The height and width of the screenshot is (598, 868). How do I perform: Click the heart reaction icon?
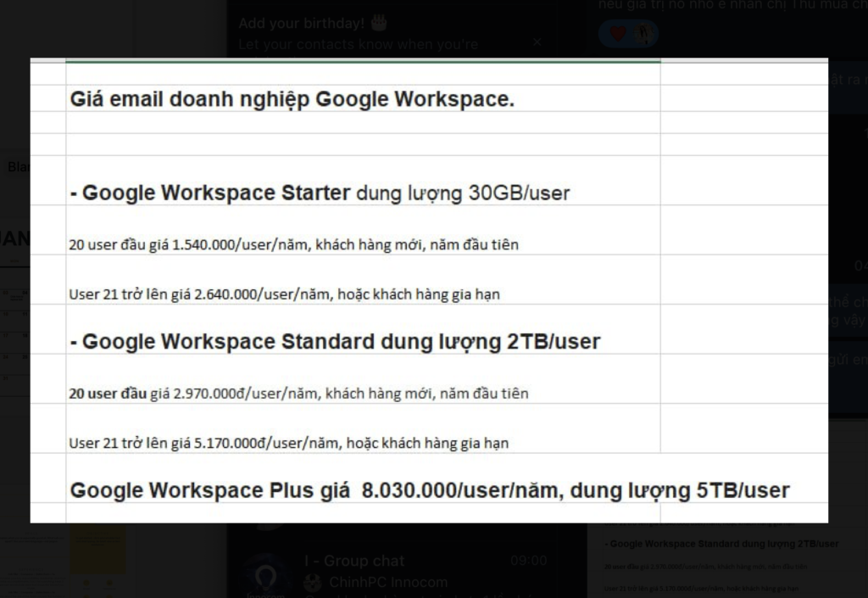617,32
